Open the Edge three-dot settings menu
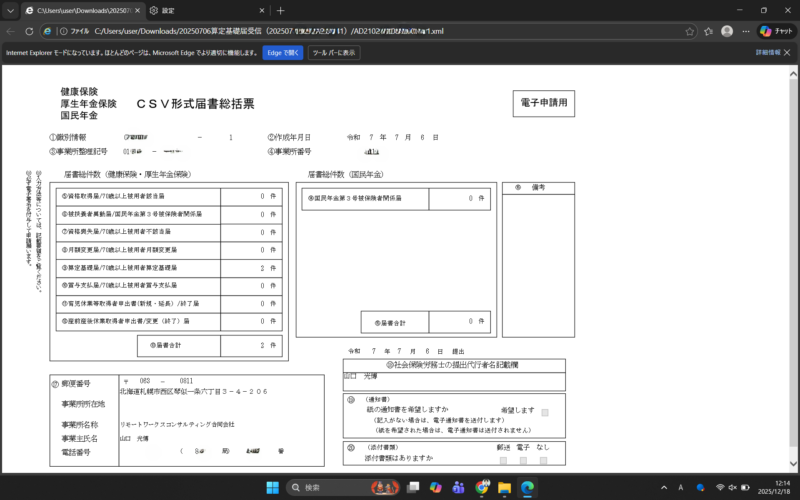The width and height of the screenshot is (800, 500). point(746,31)
